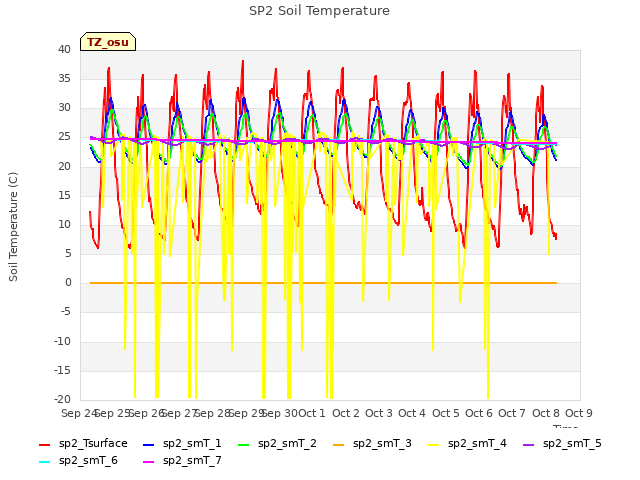
Task: Click the cyan sp2_smT_6 legend swatch
Action: pos(44,462)
